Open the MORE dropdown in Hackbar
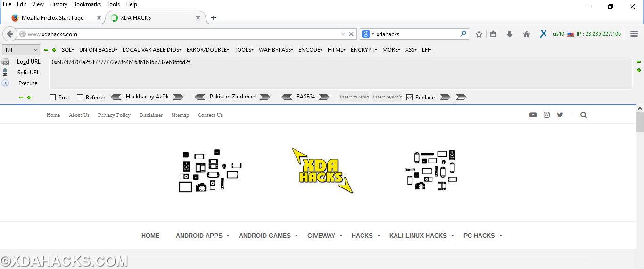The width and height of the screenshot is (644, 269). click(x=391, y=50)
